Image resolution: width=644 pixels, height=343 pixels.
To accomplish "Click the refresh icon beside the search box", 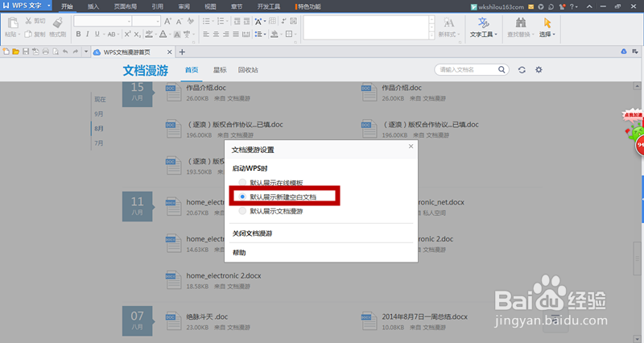I will [522, 70].
